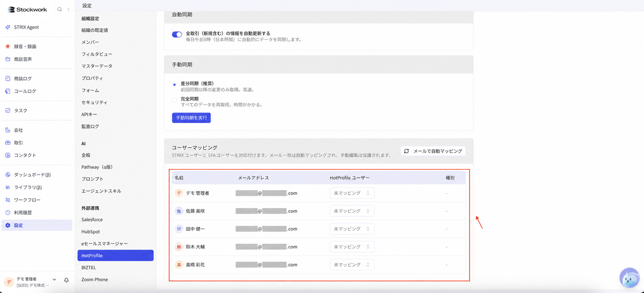644x293 pixels.
Task: Click the メールアドレス column header
Action: 253,178
